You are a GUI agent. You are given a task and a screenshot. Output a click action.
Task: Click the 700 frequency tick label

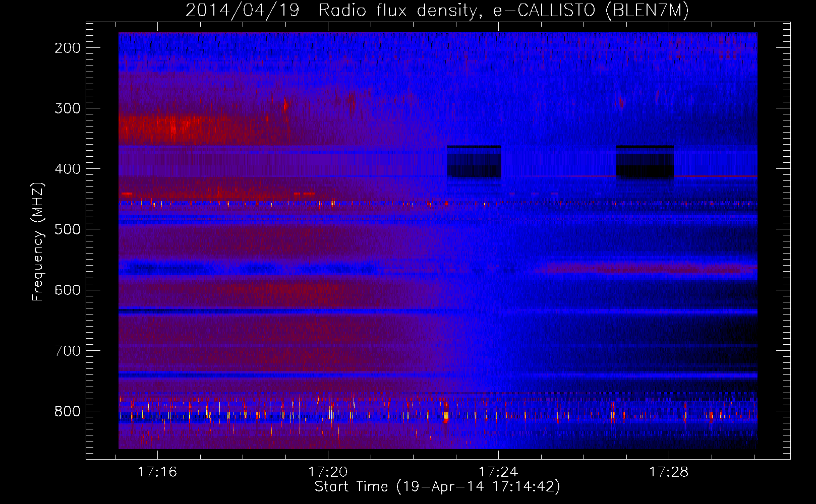pos(68,351)
